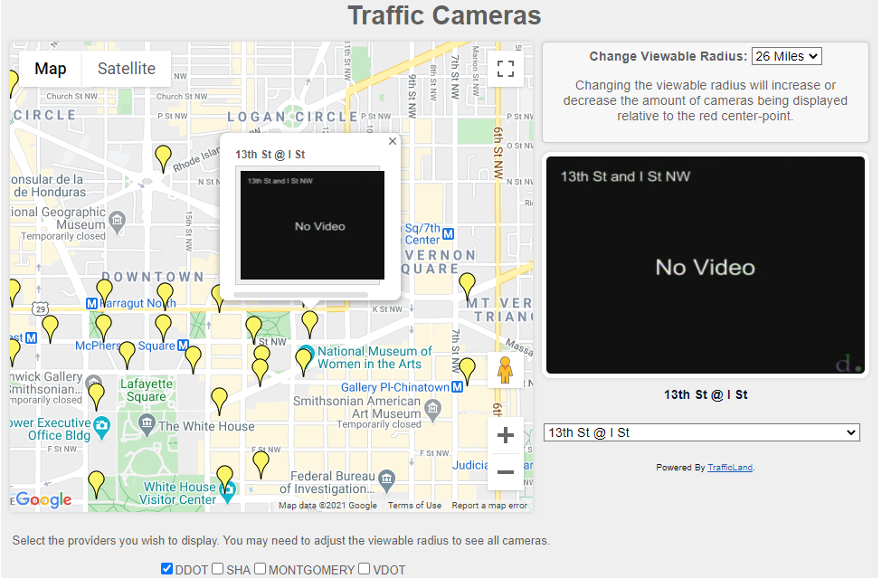Click The White House landmark icon
Viewport: 891px width, 588px height.
tap(147, 425)
